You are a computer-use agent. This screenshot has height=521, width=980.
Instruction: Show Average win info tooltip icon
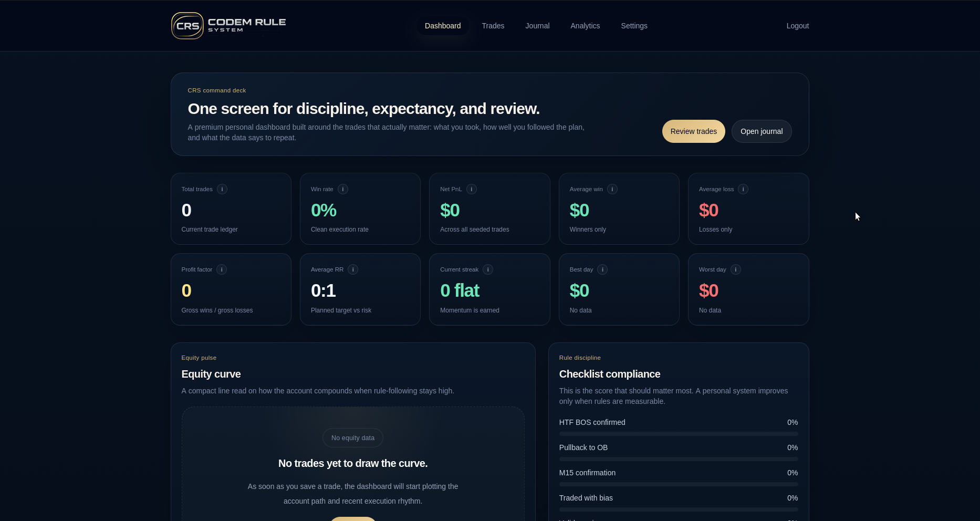click(612, 189)
